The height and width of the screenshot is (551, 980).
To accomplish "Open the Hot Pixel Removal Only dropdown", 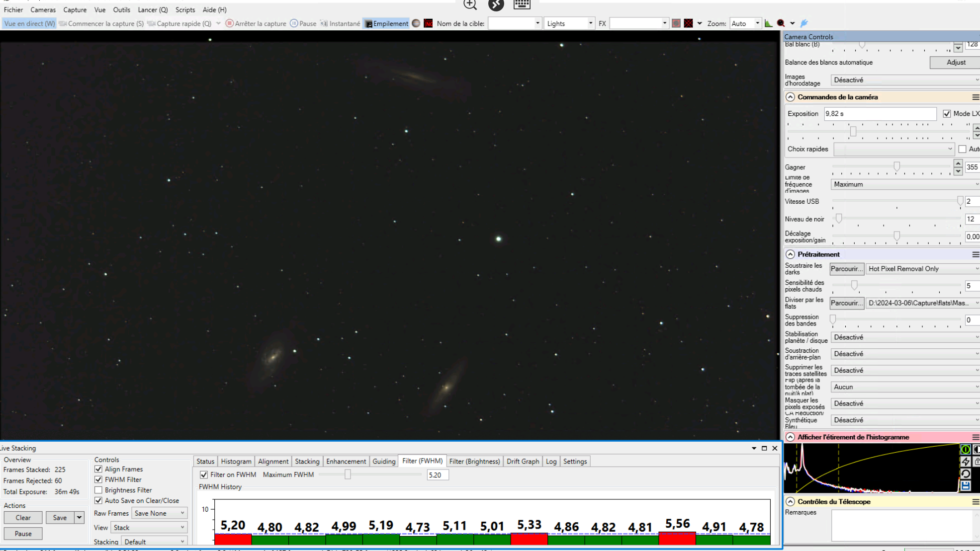I will point(922,269).
